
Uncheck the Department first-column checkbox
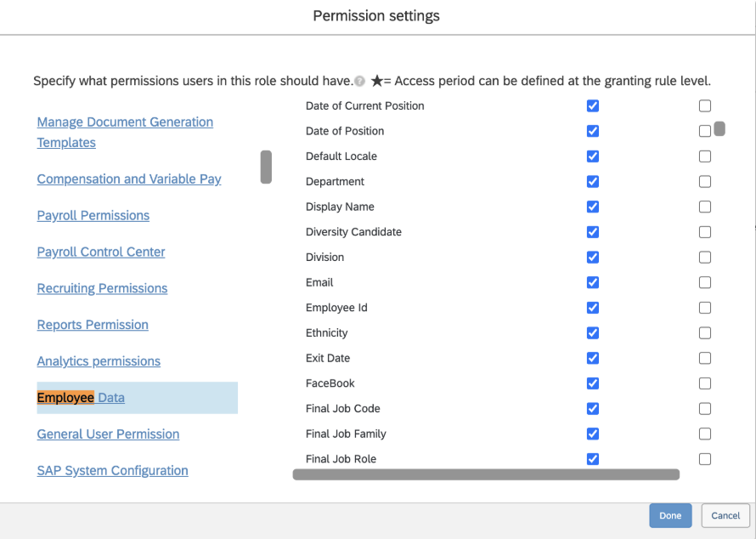593,181
